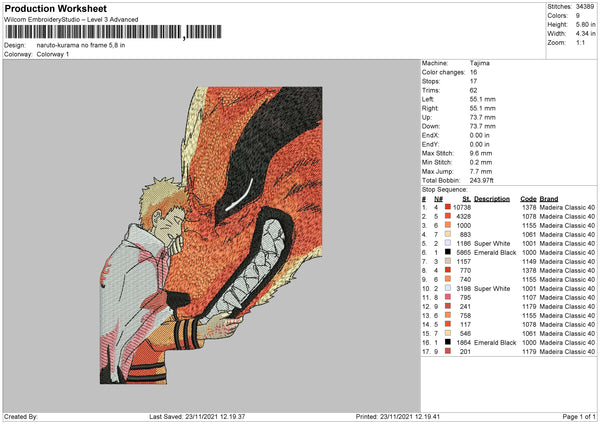This screenshot has width=600, height=424.
Task: Click the black swatch in stop row 16
Action: 448,342
